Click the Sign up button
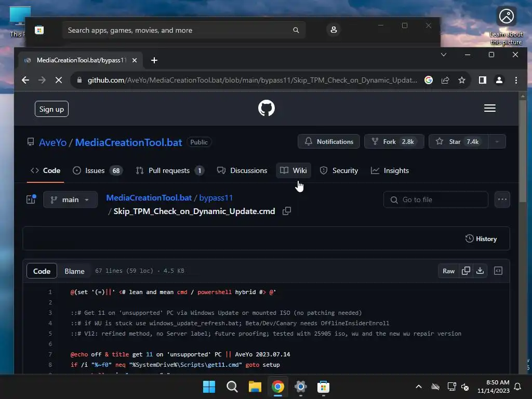Image resolution: width=532 pixels, height=399 pixels. (51, 109)
